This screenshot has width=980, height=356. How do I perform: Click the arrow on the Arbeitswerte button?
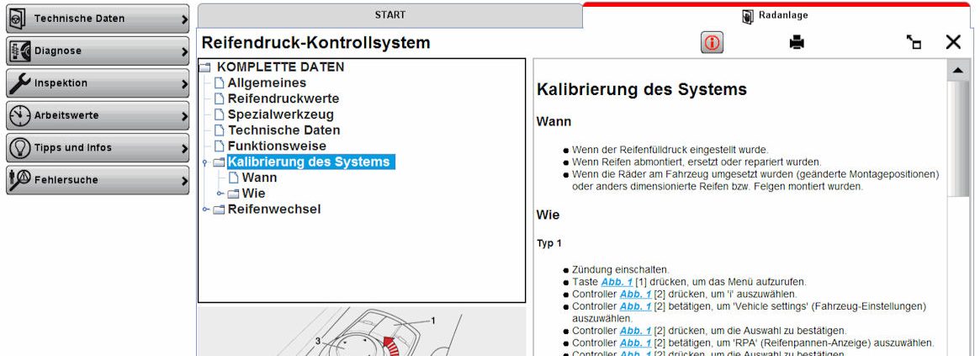click(183, 116)
